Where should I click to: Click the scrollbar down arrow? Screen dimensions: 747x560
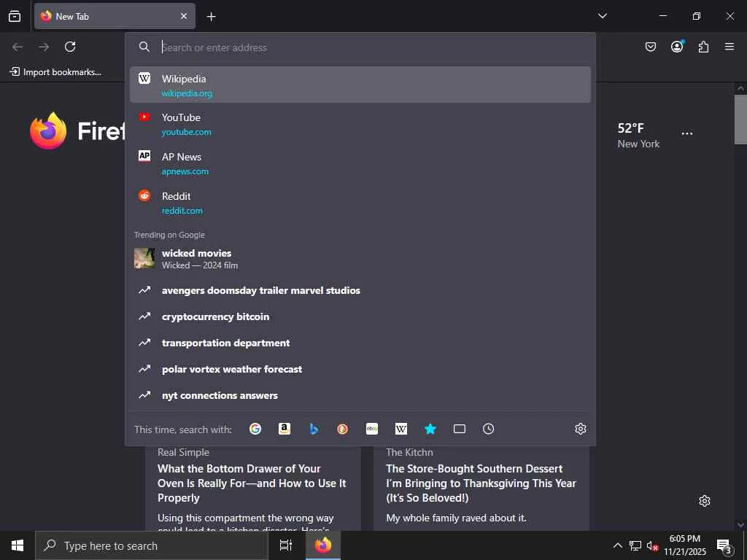tap(740, 525)
